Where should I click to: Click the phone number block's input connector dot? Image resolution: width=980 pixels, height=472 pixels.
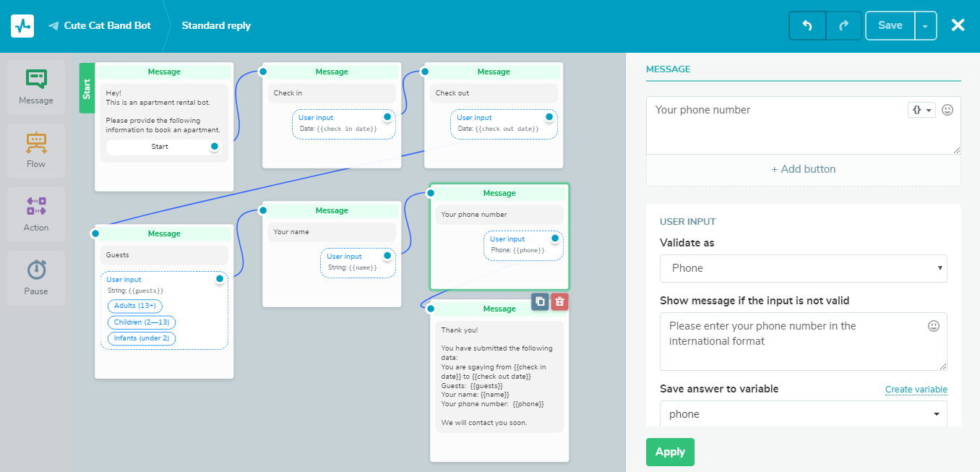click(x=431, y=192)
